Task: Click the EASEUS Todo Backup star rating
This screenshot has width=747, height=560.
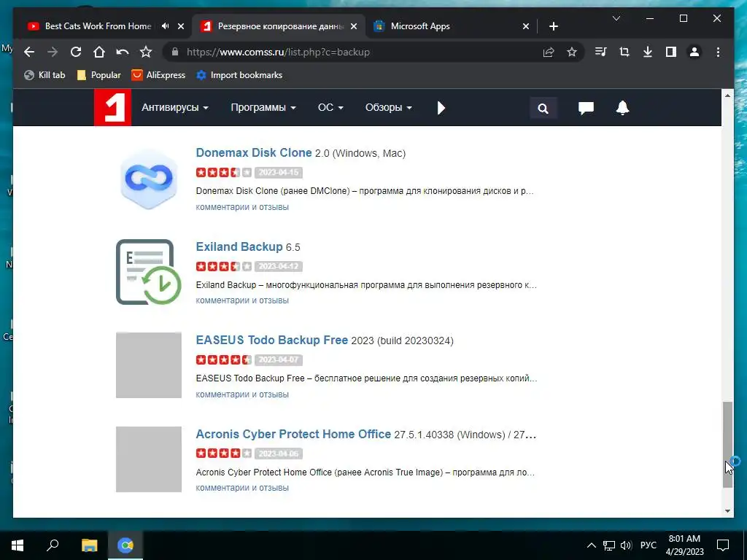Action: point(223,360)
